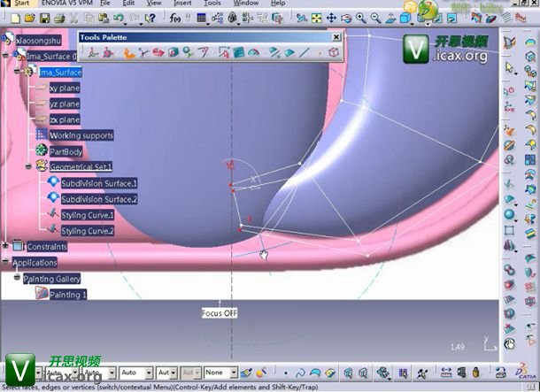540x392 pixels.
Task: Open the Help menu
Action: click(x=278, y=4)
